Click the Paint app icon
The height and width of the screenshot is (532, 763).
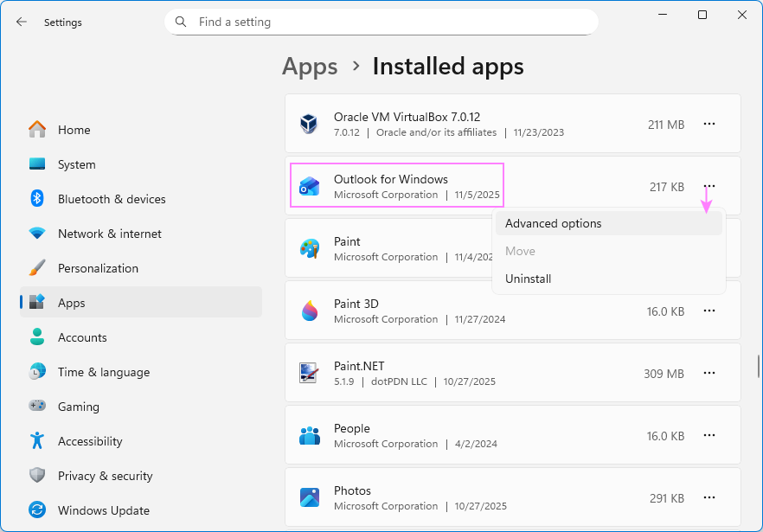[x=309, y=247]
